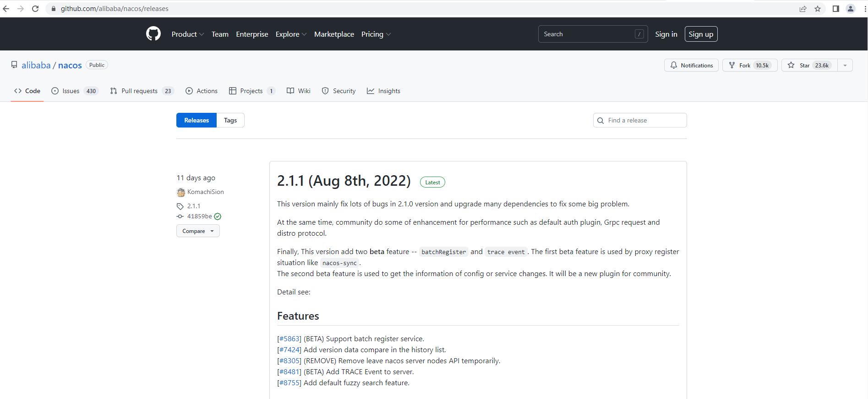Select the Releases tab button
868x399 pixels.
tap(197, 120)
